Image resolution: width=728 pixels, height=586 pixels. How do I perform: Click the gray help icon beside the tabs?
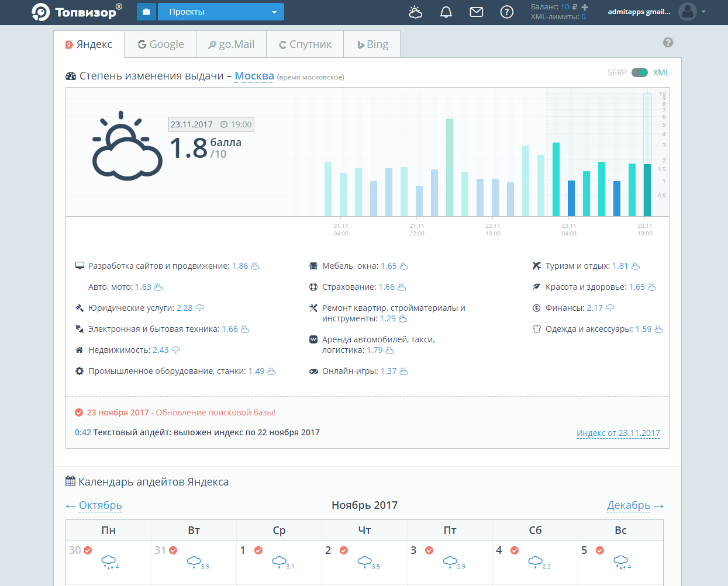pyautogui.click(x=668, y=43)
